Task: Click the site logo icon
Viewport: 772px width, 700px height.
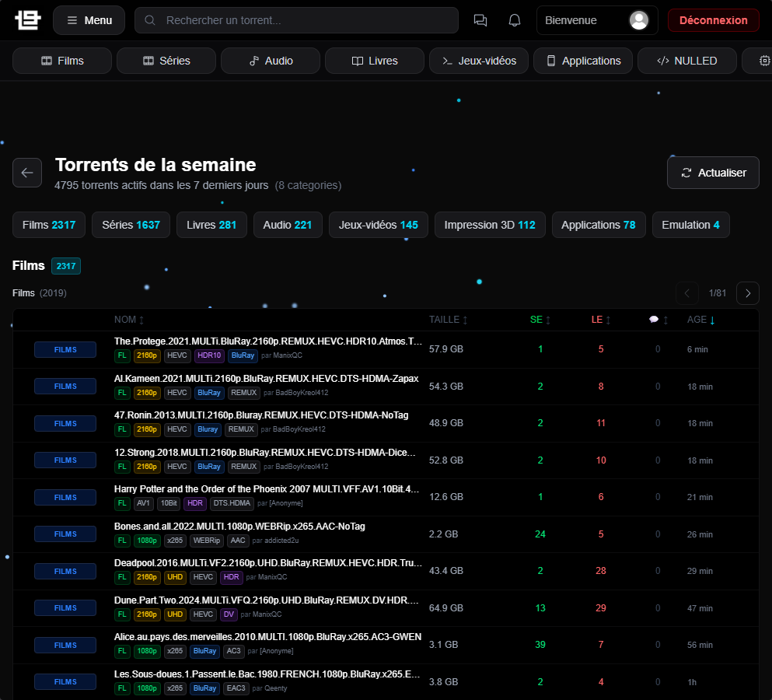Action: (x=27, y=20)
